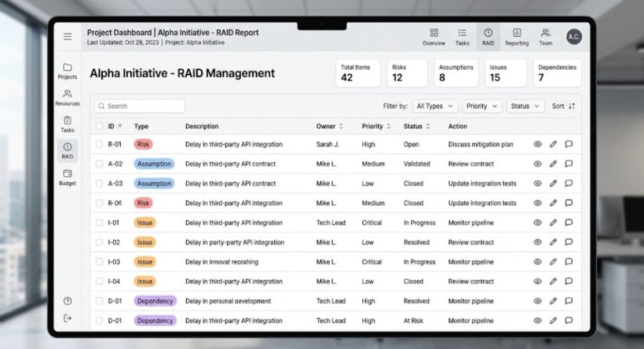The image size is (644, 349).
Task: Open the hamburger menu icon
Action: click(67, 36)
